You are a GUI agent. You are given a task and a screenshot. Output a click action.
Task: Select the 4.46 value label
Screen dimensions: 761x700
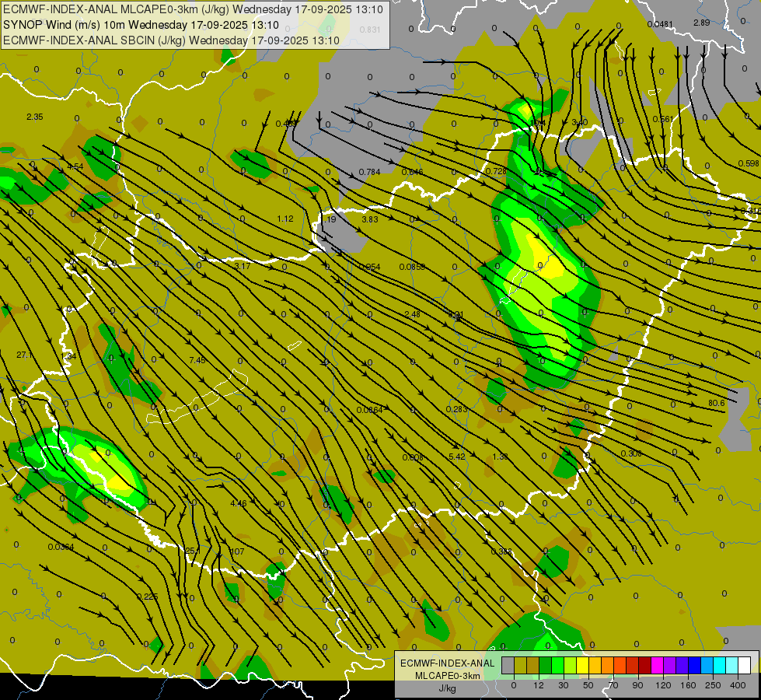pos(238,503)
